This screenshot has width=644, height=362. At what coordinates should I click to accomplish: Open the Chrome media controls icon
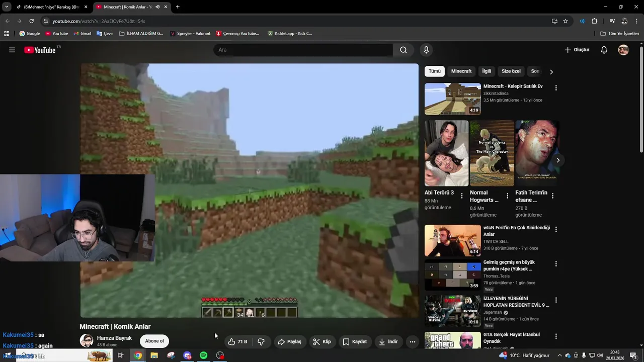pos(612,21)
